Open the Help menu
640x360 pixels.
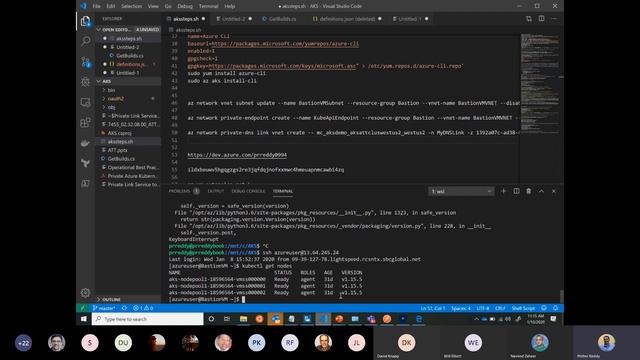[230, 6]
